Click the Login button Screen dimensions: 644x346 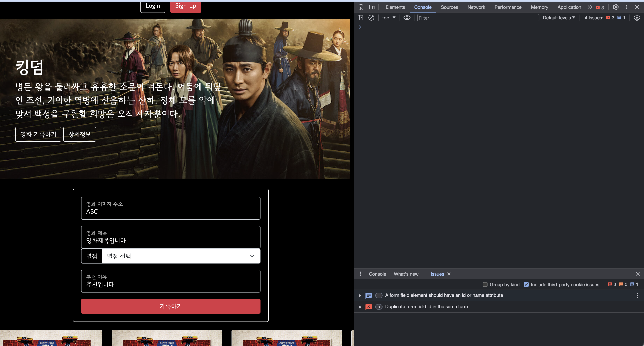tap(153, 6)
